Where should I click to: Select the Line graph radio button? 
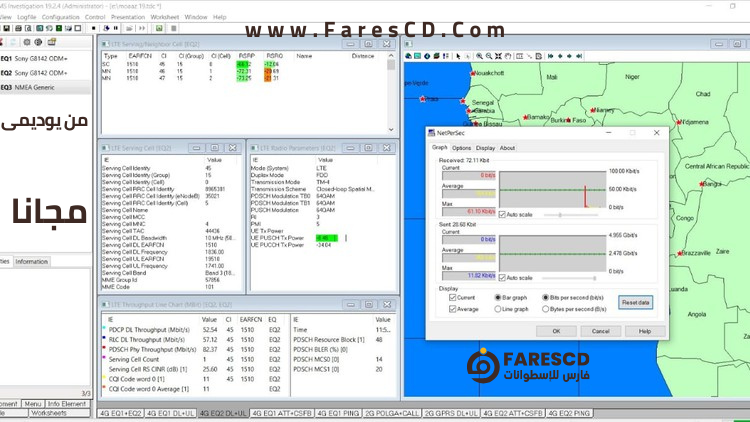point(497,309)
